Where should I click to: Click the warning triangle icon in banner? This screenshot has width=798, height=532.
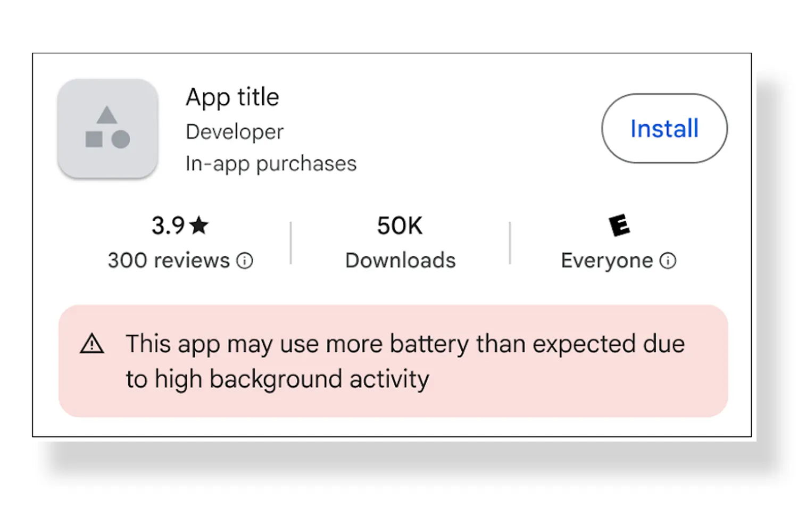(x=92, y=344)
